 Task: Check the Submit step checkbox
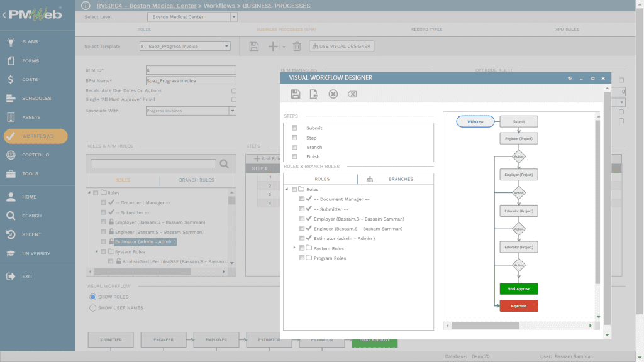coord(294,128)
